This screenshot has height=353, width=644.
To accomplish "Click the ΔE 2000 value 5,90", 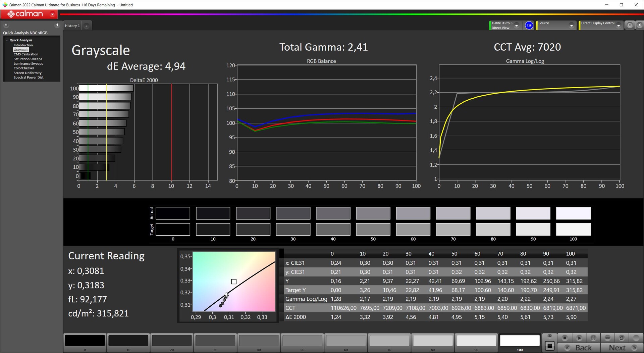I will 571,317.
